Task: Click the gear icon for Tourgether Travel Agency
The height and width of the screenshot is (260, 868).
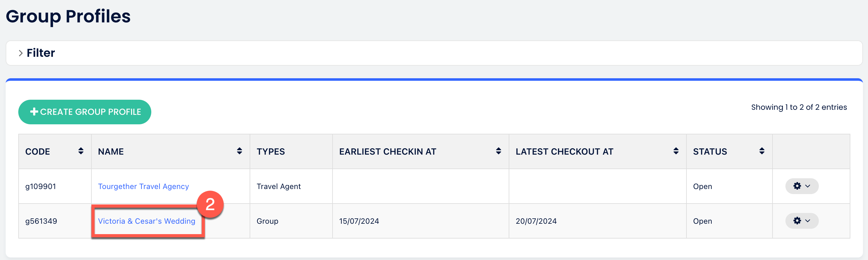Action: (797, 186)
